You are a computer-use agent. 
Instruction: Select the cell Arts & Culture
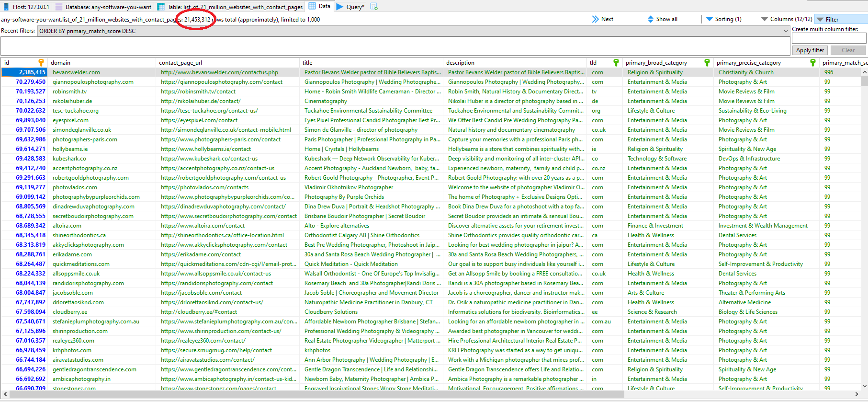coord(668,293)
